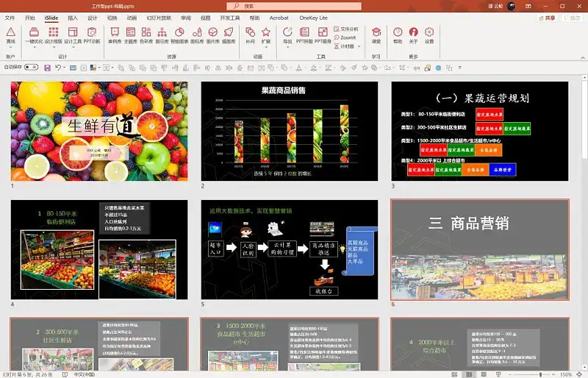
Task: Open the 设计排版 grid icon
Action: coord(53,32)
